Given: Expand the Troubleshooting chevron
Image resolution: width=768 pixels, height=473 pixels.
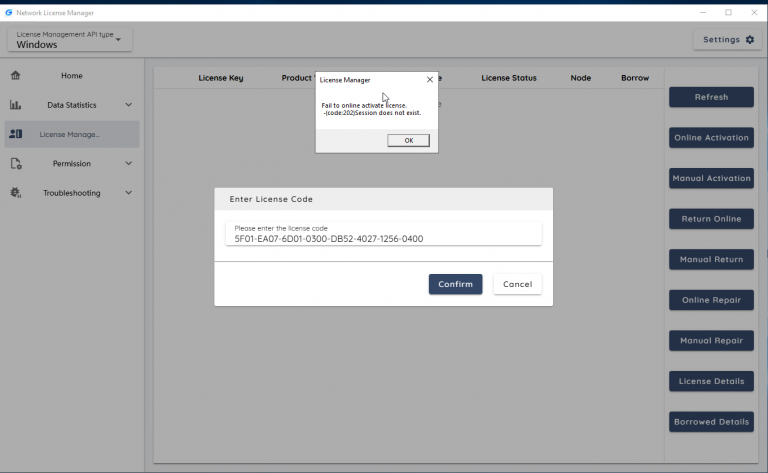Looking at the screenshot, I should [128, 193].
